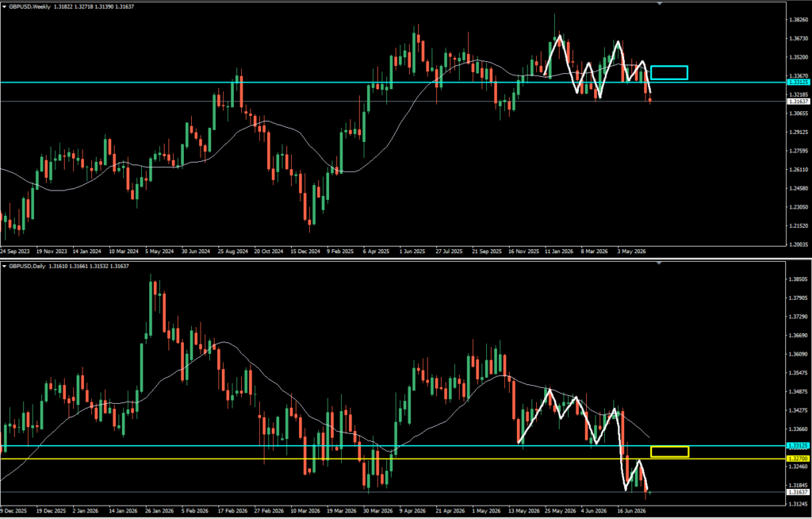Viewport: 812px width, 519px height.
Task: Click the 24 Sep 2023 date label
Action: [16, 251]
